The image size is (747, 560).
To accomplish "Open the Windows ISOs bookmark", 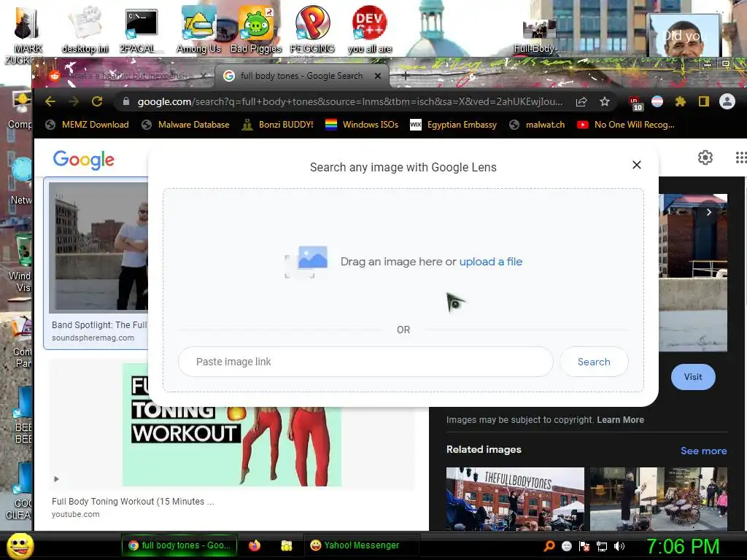I will coord(362,125).
